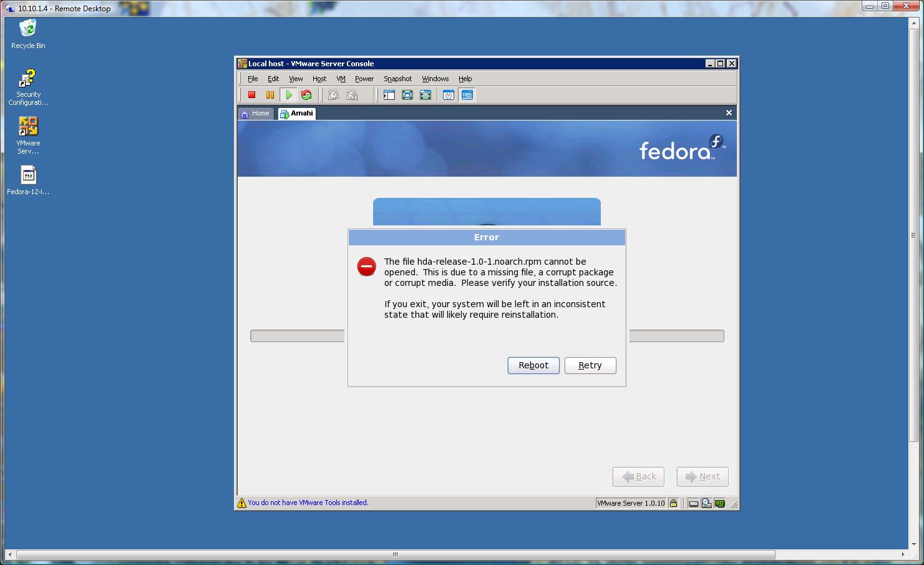924x565 pixels.
Task: Click the green network adapter status icon
Action: click(720, 503)
